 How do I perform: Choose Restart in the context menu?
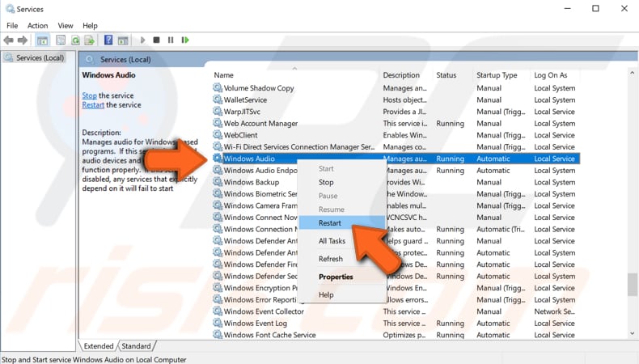329,223
